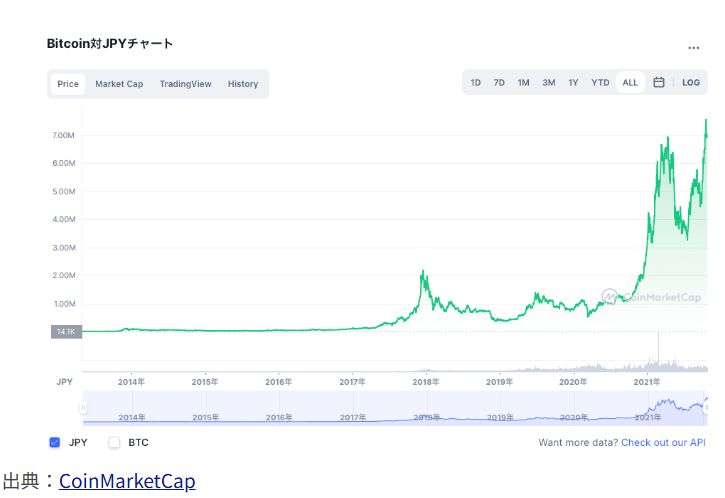Follow the 'Check out our API' link

(663, 442)
